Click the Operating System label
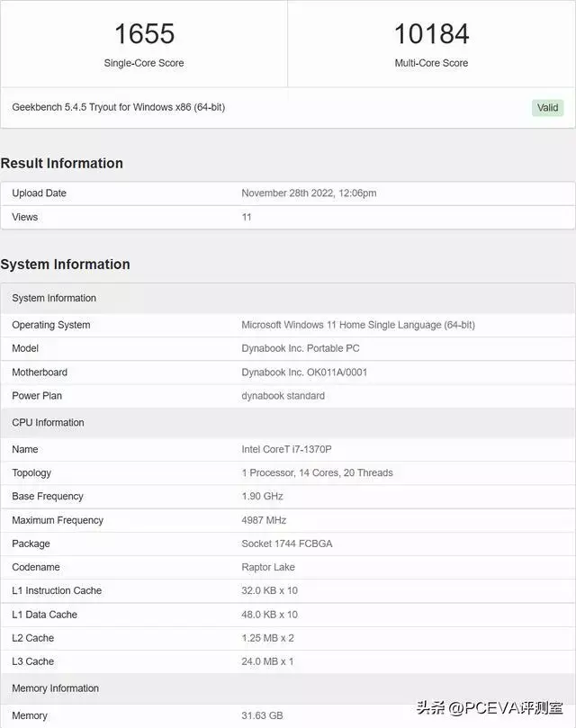Image resolution: width=576 pixels, height=728 pixels. tap(51, 325)
